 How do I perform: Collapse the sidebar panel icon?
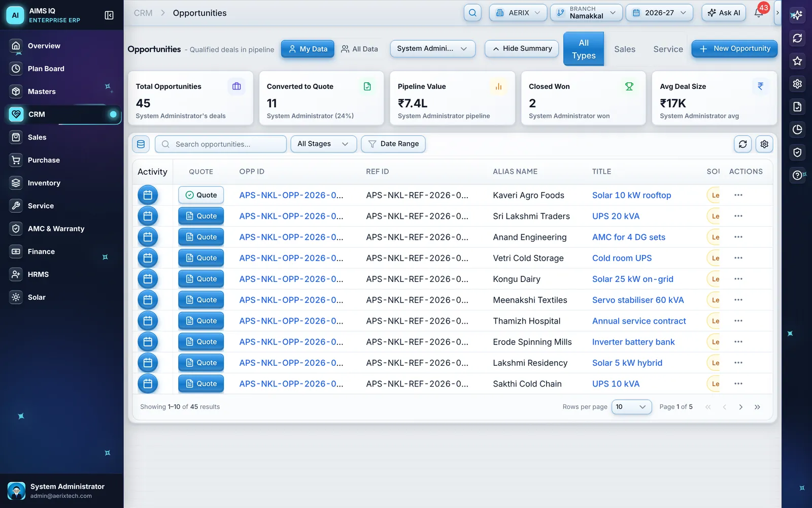109,15
